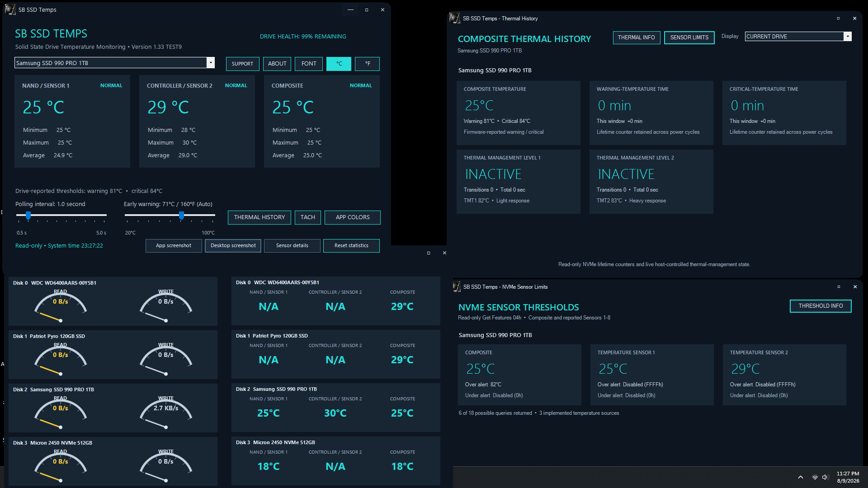The height and width of the screenshot is (488, 868).
Task: Open APP COLORS settings
Action: coord(353,217)
